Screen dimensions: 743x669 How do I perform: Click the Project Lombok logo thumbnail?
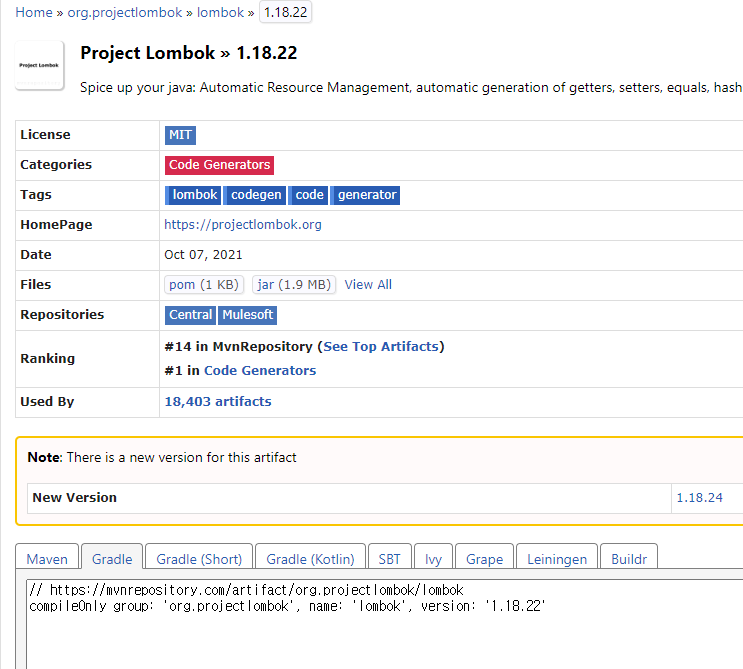[x=39, y=65]
